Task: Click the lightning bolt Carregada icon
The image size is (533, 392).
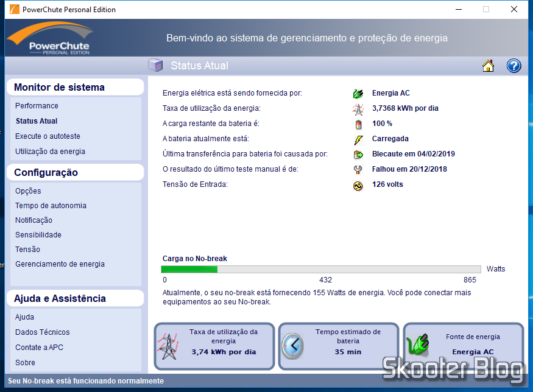Action: [x=359, y=138]
